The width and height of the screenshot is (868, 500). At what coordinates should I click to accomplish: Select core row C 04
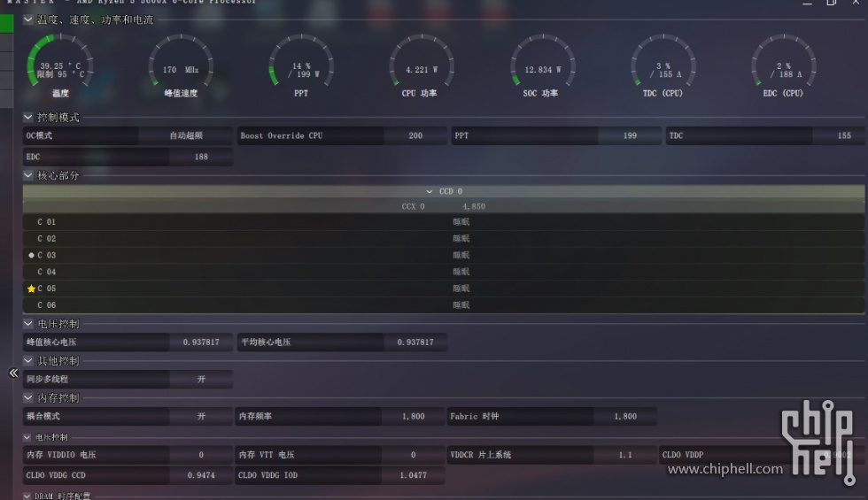point(444,273)
